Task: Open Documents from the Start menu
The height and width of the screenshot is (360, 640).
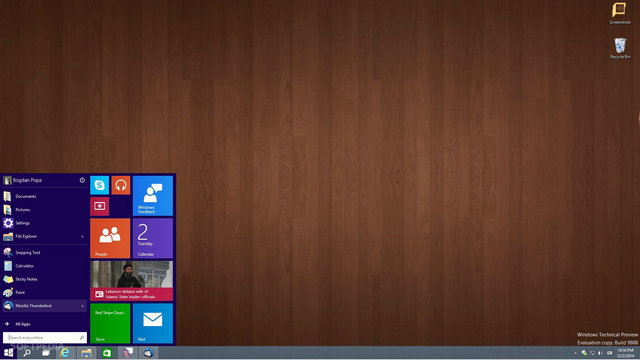Action: point(44,196)
